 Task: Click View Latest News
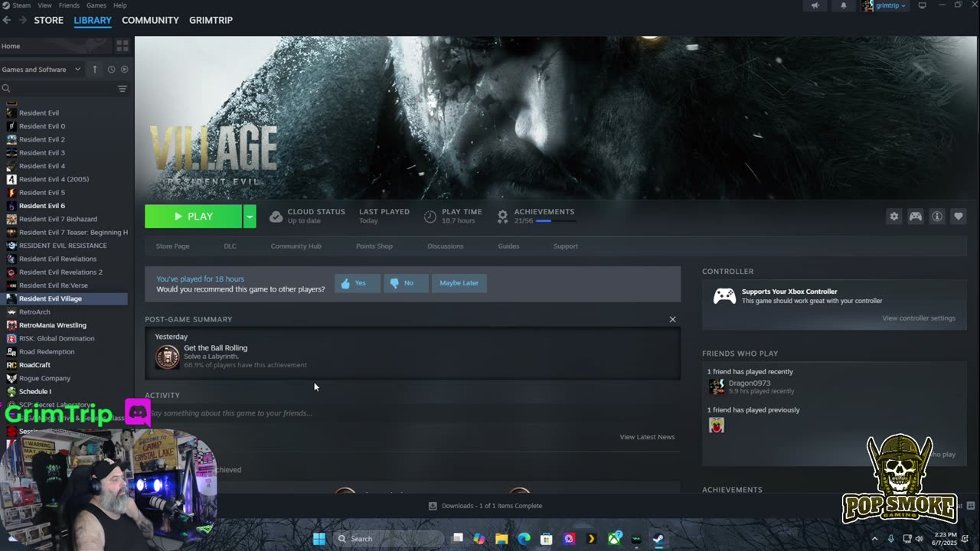(x=647, y=437)
